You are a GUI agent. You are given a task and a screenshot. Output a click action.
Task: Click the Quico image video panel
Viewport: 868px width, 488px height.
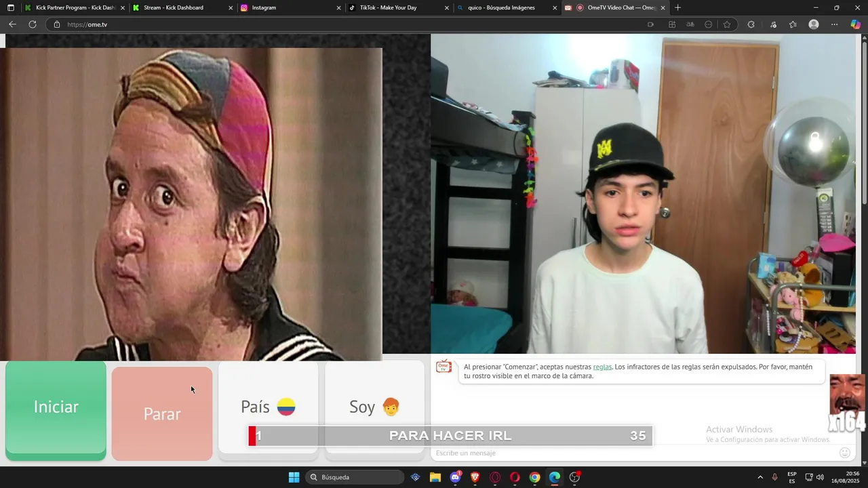(x=191, y=204)
